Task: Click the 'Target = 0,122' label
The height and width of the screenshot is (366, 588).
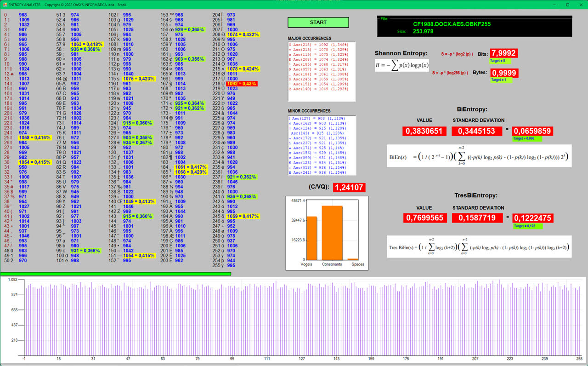Action: [527, 226]
